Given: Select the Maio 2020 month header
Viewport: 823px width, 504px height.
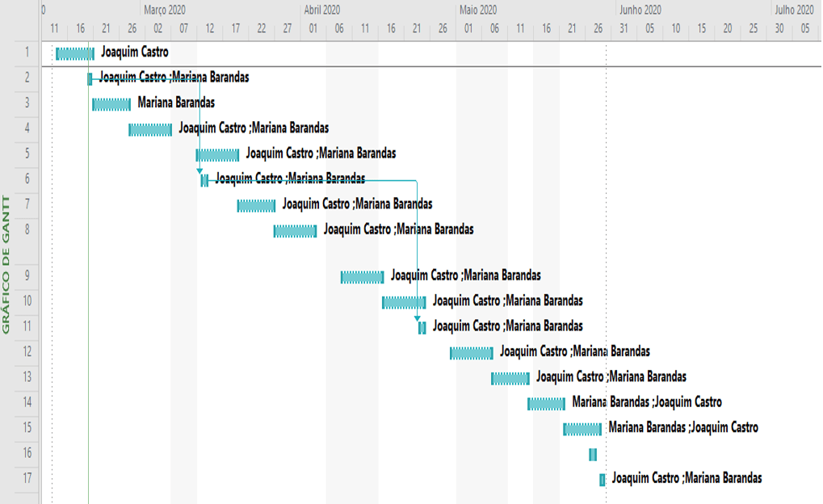Looking at the screenshot, I should click(478, 10).
